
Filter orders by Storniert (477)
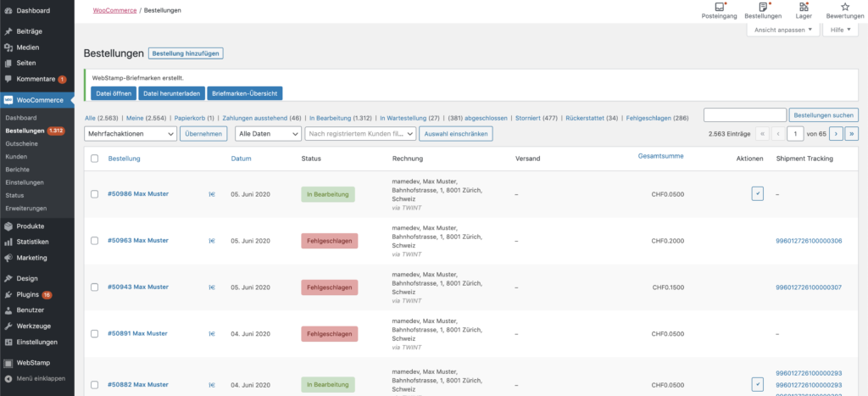click(537, 118)
